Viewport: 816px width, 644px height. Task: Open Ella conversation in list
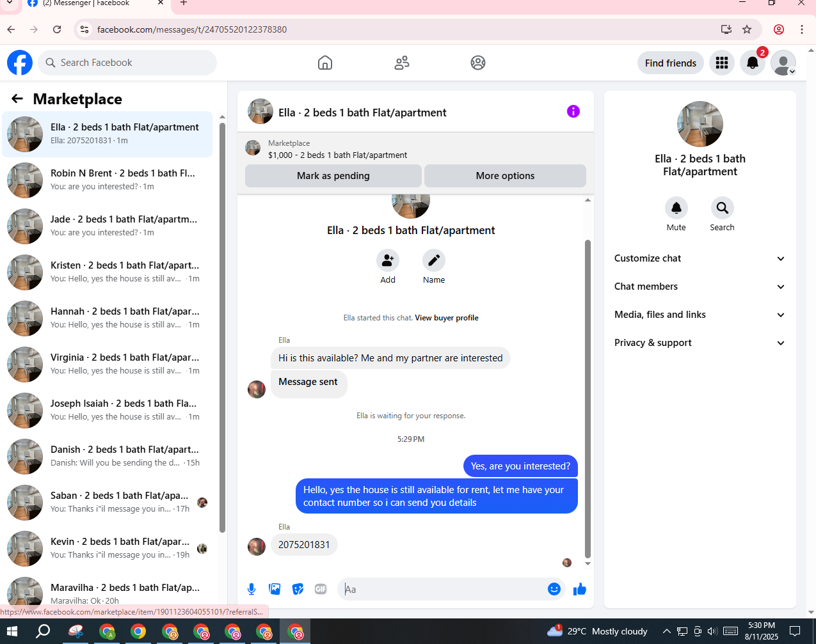click(x=108, y=134)
